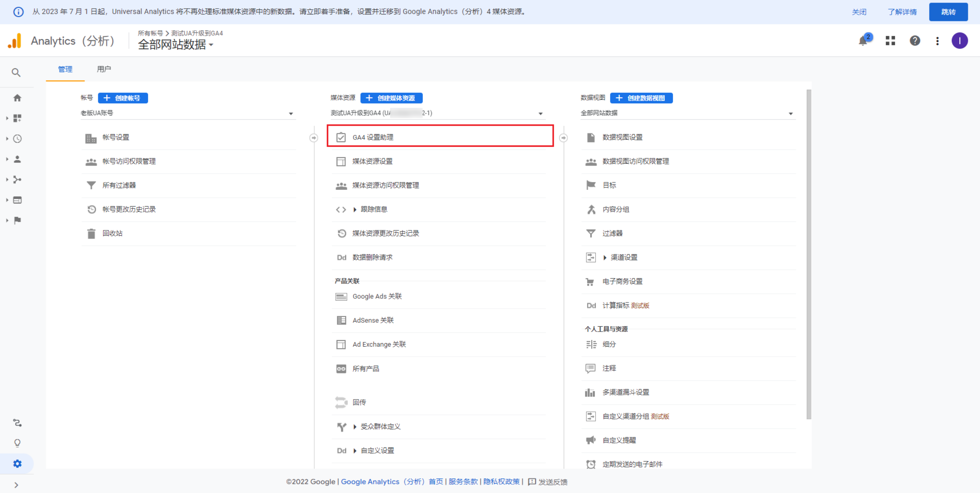Viewport: 980px width, 493px height.
Task: Click the vertical scrollbar of the admin panel
Action: click(809, 254)
